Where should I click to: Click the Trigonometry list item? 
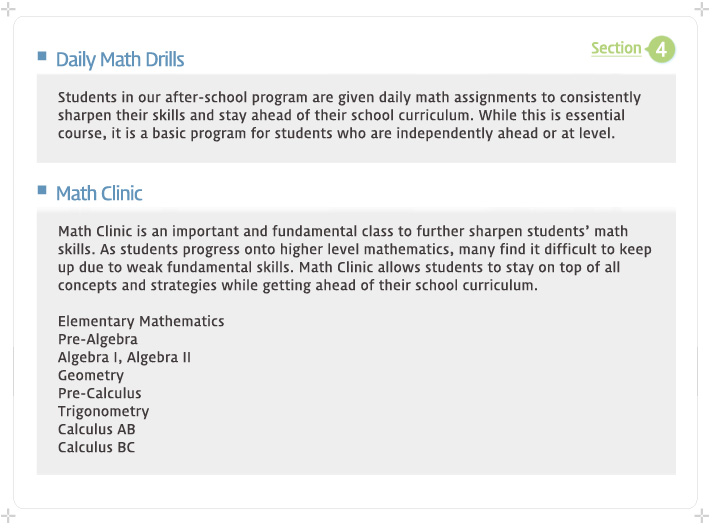104,411
